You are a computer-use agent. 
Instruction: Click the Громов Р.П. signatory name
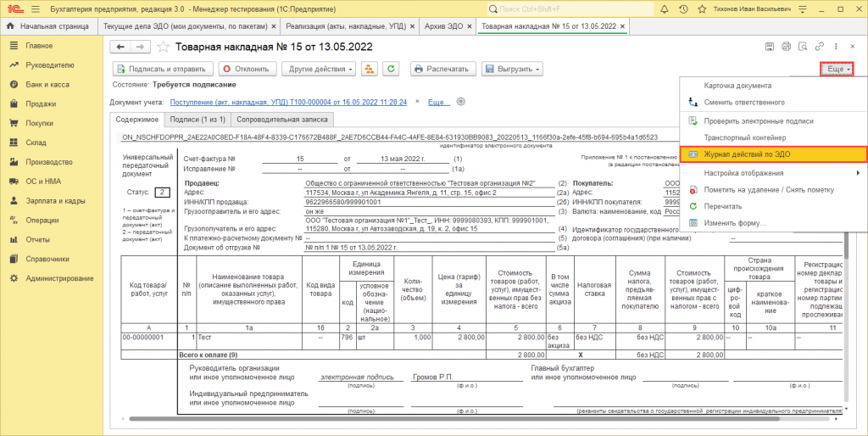[433, 377]
